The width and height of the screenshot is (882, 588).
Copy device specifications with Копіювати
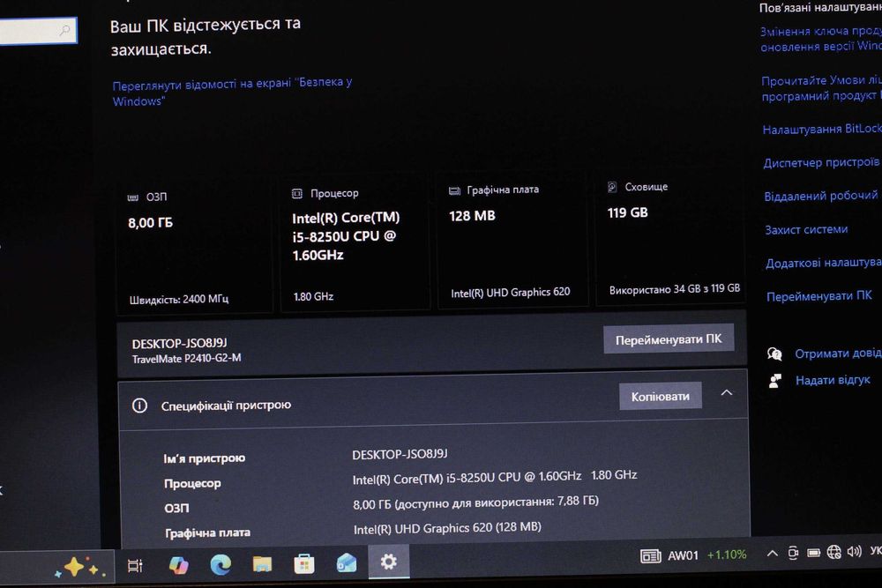point(661,397)
